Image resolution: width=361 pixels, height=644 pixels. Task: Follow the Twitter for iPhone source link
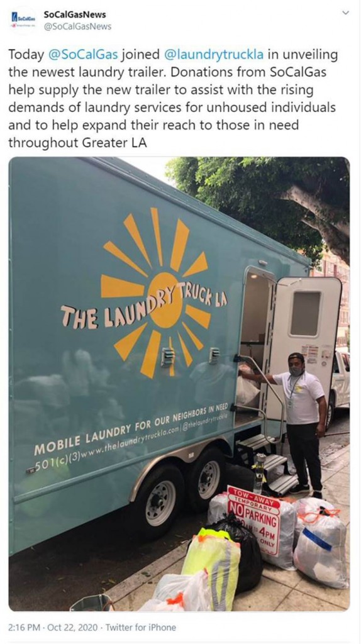coord(140,628)
